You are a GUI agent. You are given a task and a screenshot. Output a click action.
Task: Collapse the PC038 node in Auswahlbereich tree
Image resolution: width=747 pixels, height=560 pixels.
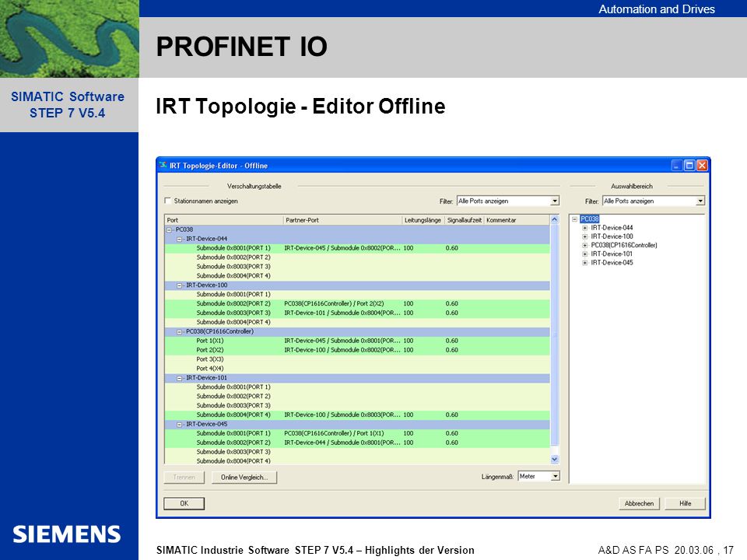[574, 219]
